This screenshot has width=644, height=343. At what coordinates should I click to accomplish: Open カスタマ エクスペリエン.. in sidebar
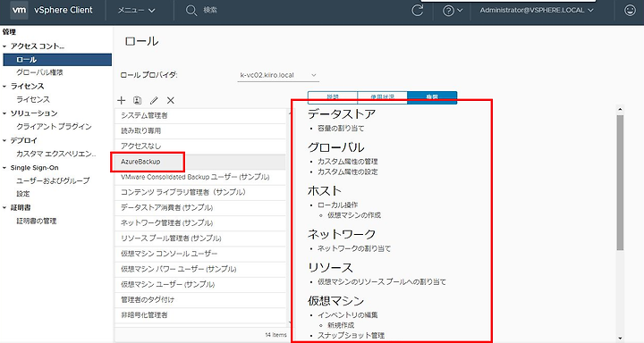click(x=55, y=154)
